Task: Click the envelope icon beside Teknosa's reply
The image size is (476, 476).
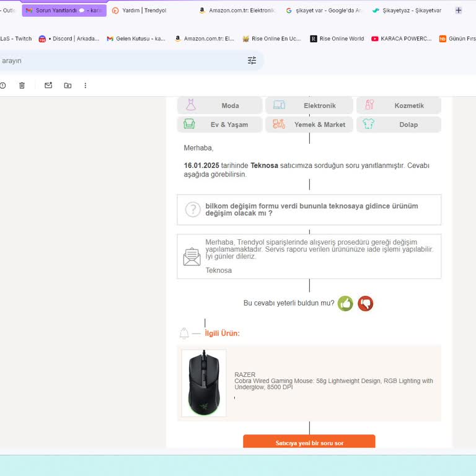Action: [192, 257]
